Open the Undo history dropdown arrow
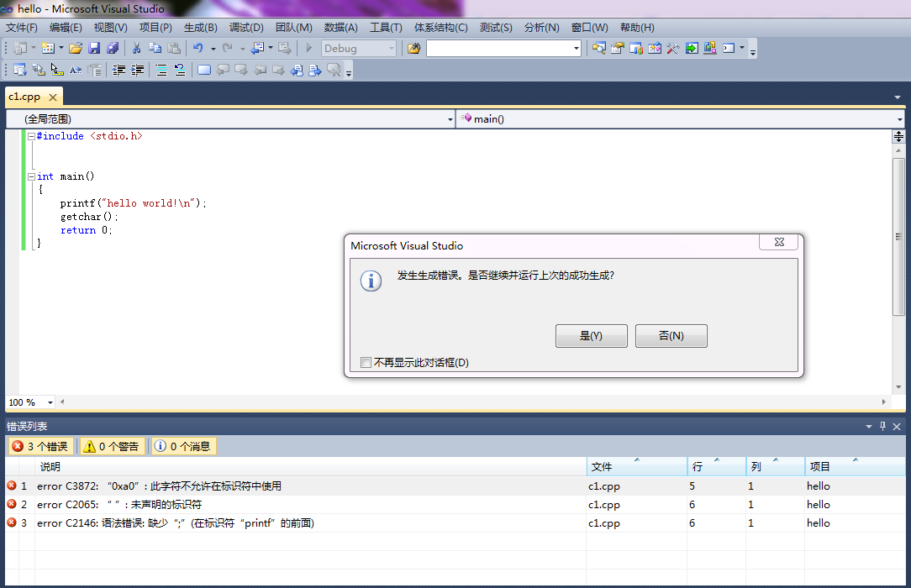The height and width of the screenshot is (588, 911). (213, 48)
